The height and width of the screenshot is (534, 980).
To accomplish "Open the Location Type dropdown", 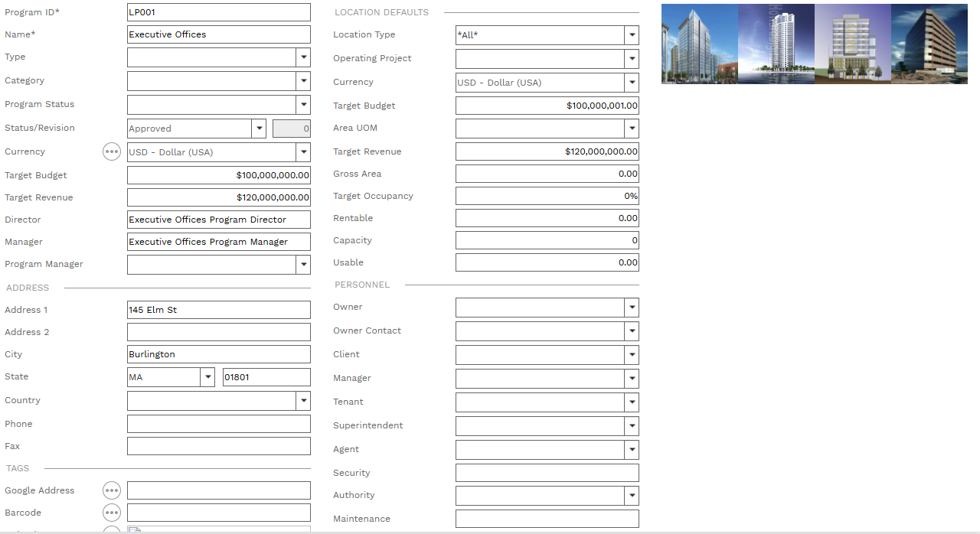I will point(632,35).
